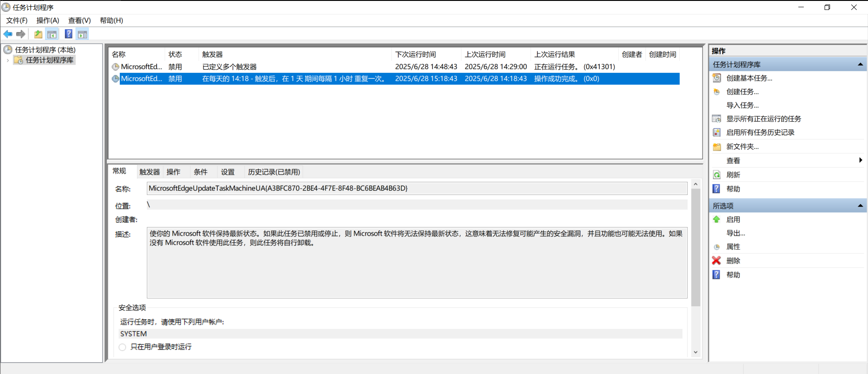Click the Back arrow in the toolbar
This screenshot has height=374, width=868.
pyautogui.click(x=8, y=34)
